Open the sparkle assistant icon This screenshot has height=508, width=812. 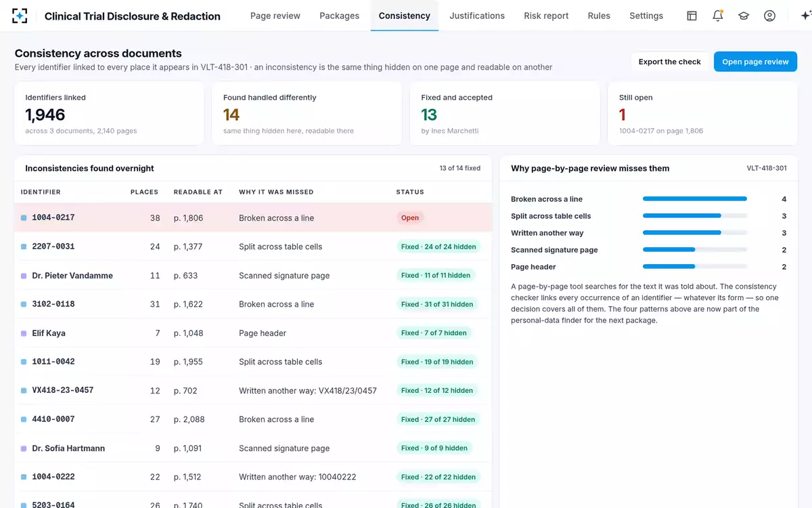tap(805, 16)
